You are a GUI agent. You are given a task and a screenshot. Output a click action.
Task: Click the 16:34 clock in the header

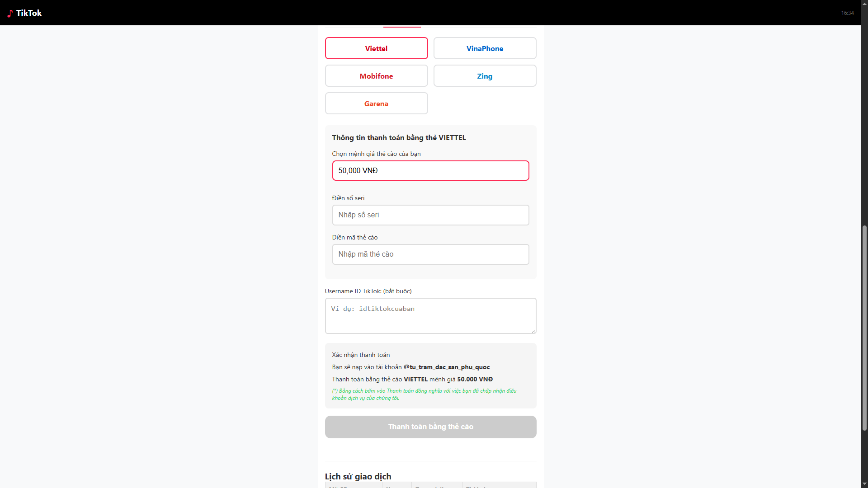847,13
